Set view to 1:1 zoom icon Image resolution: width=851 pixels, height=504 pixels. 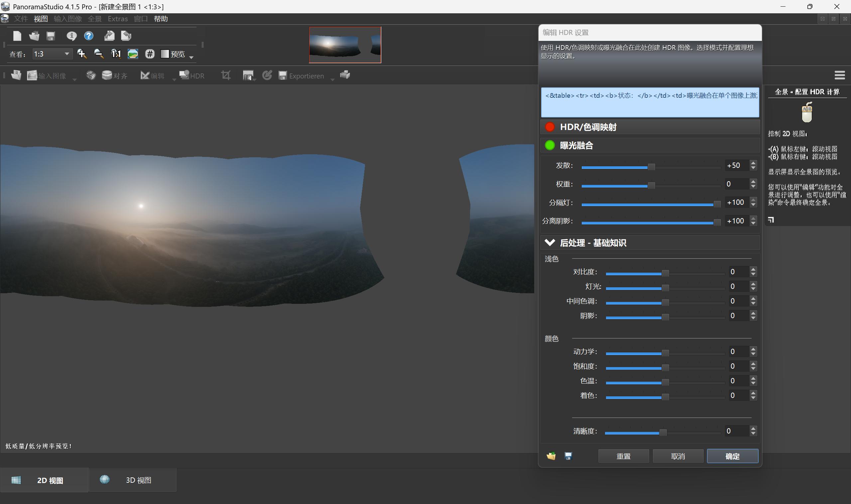[x=116, y=54]
